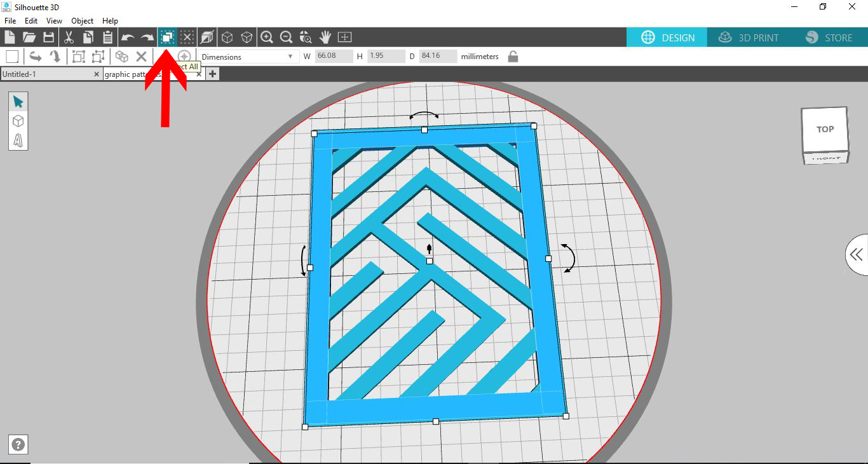Rotate object horizontally with curved arrow icon

pos(36,57)
